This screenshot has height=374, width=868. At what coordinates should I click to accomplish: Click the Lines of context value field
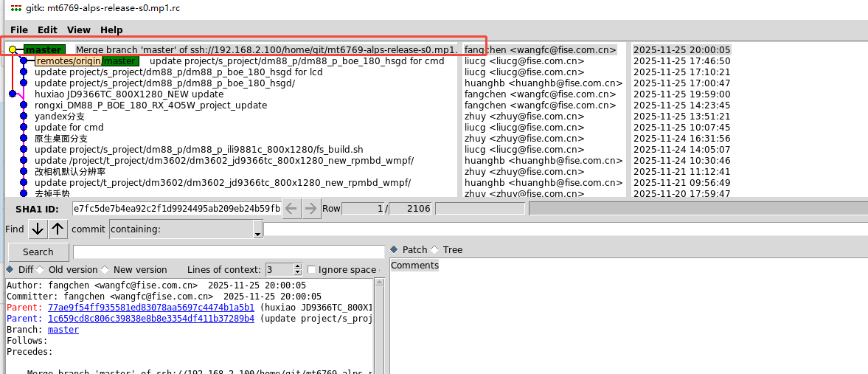point(280,270)
